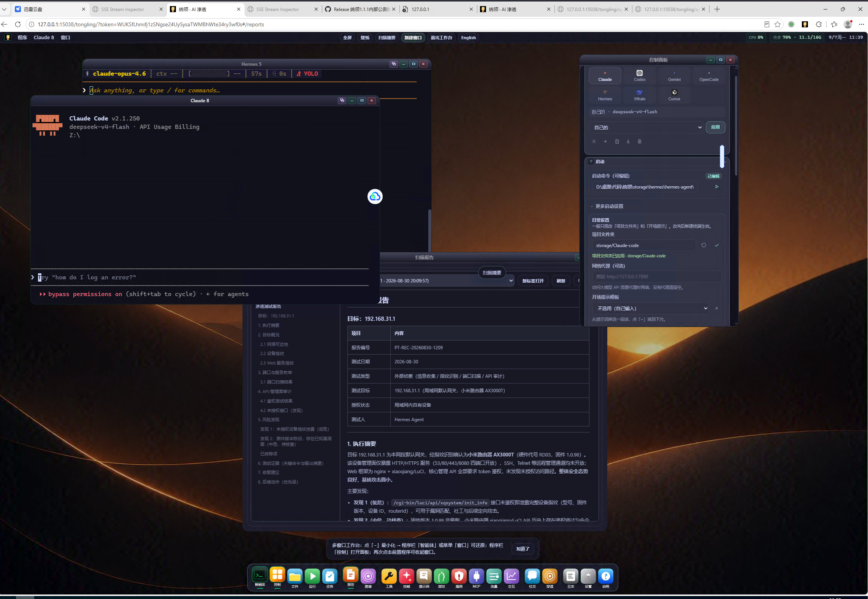Open the 指纹 fingerprint icon in dock
Image resolution: width=868 pixels, height=599 pixels.
point(442,577)
